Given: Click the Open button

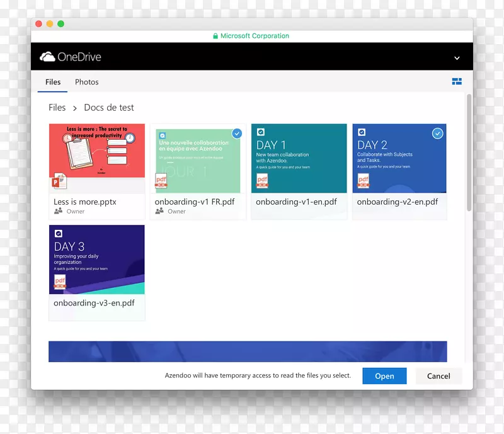Looking at the screenshot, I should 384,376.
